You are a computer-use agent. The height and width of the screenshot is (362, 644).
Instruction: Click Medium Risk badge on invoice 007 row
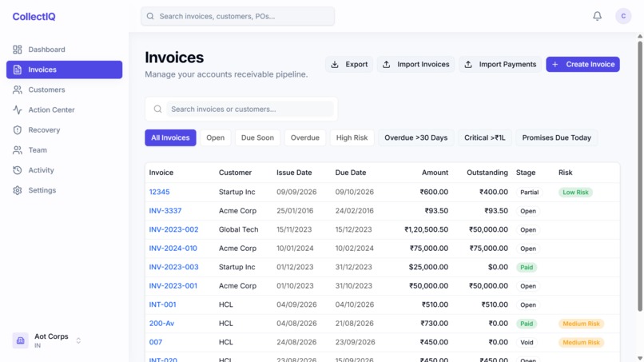tap(581, 343)
